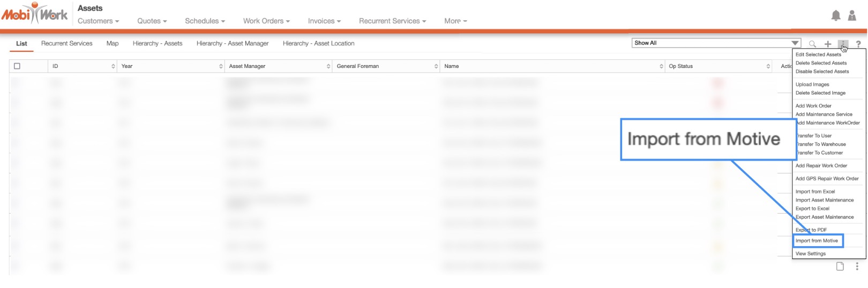Viewport: 868px width, 288px height.
Task: Check the select-all checkbox in table header
Action: point(17,66)
